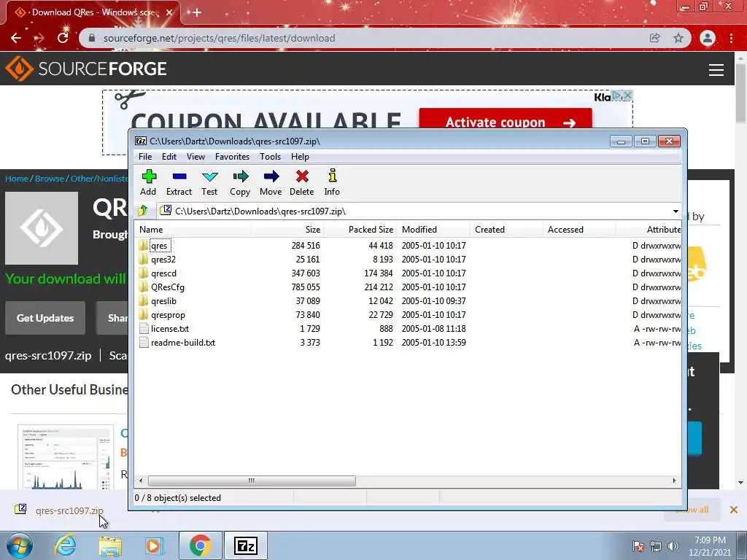Screen dimensions: 747x560
Task: Open the Chrome three-dot menu
Action: [x=731, y=38]
